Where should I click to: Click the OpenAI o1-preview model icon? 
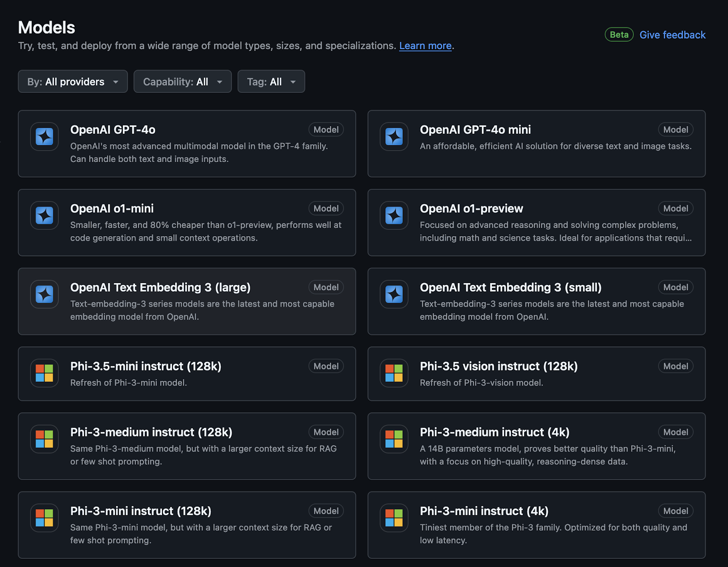click(394, 215)
